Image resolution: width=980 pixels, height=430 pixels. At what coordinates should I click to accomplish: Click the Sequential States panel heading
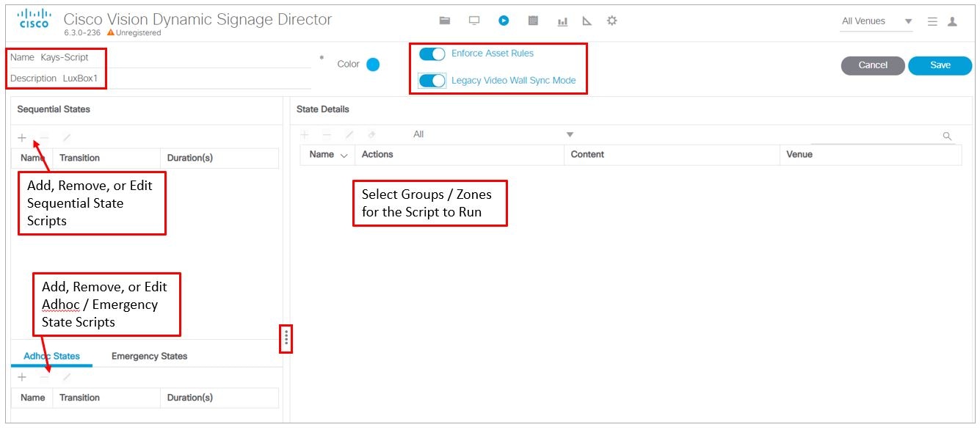coord(54,109)
